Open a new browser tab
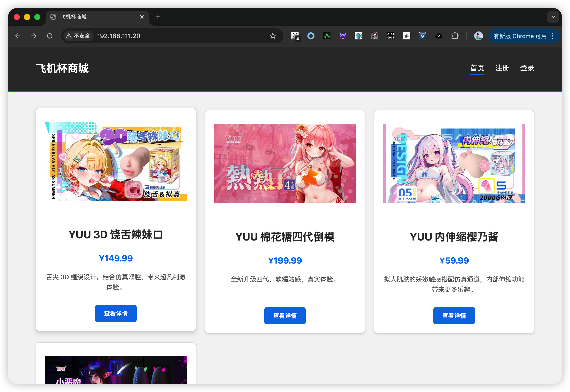This screenshot has height=392, width=570. tap(158, 17)
